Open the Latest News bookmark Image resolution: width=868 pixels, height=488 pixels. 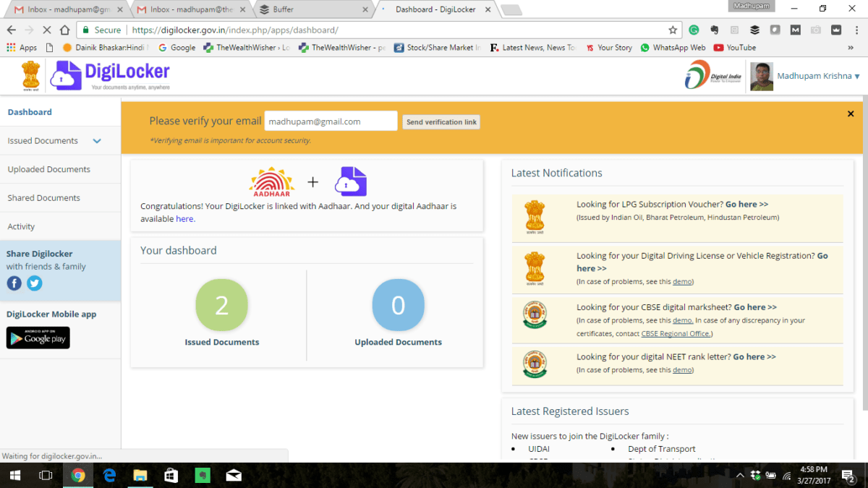532,48
